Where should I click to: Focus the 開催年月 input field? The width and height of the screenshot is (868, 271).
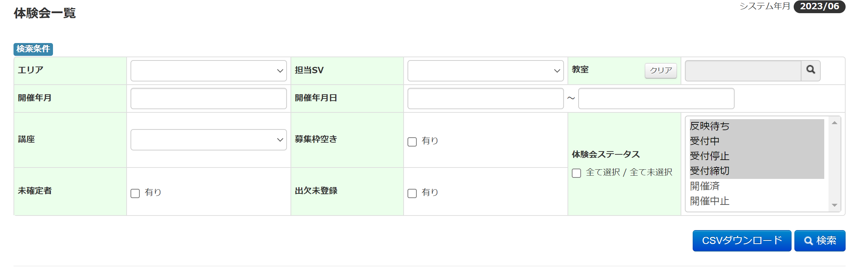(208, 99)
